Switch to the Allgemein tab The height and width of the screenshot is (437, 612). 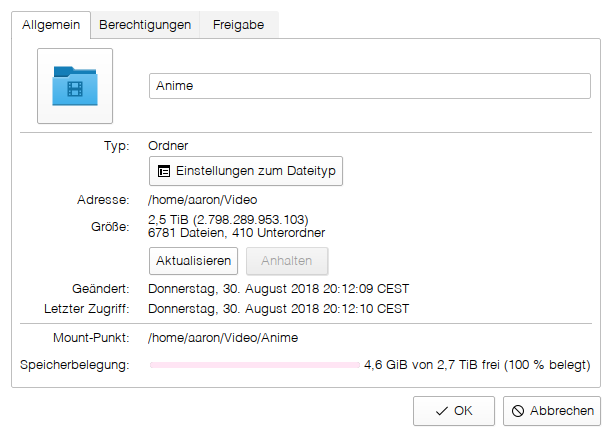tap(51, 25)
